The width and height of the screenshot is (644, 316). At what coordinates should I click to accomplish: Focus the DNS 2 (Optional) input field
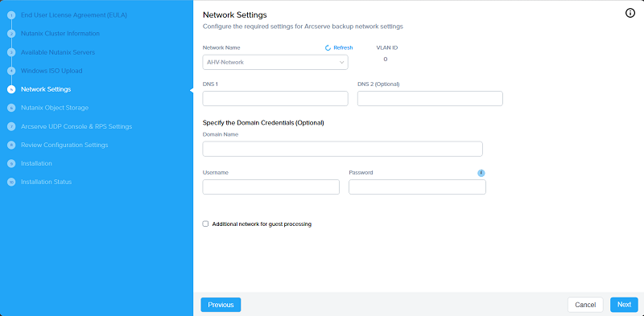coord(430,98)
